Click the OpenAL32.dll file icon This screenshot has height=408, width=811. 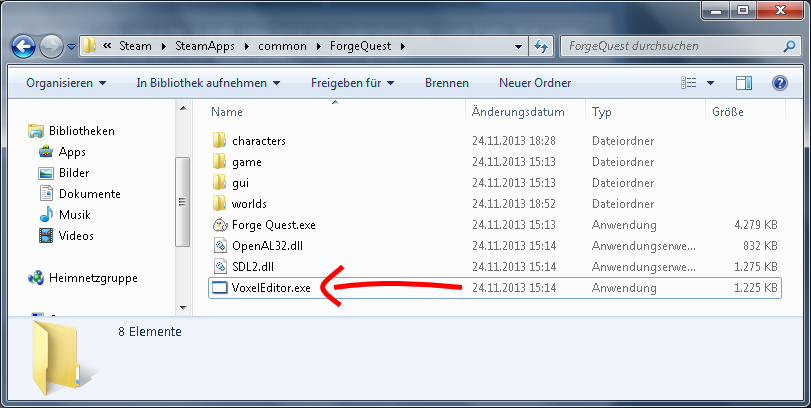(x=220, y=246)
